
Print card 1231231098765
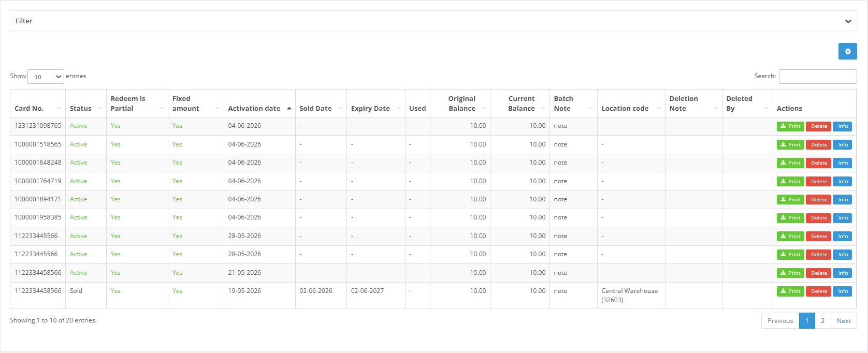click(x=790, y=126)
